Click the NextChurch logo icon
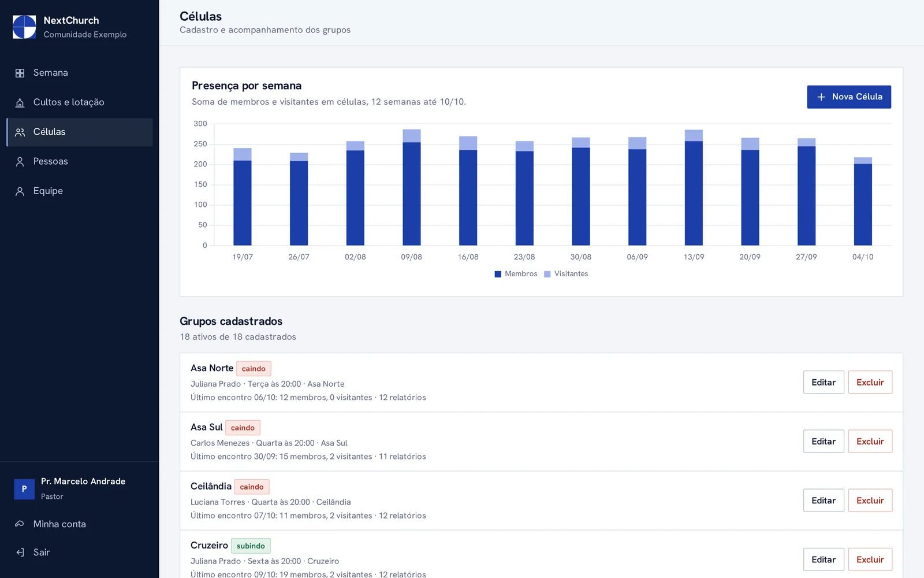This screenshot has height=578, width=924. click(24, 27)
